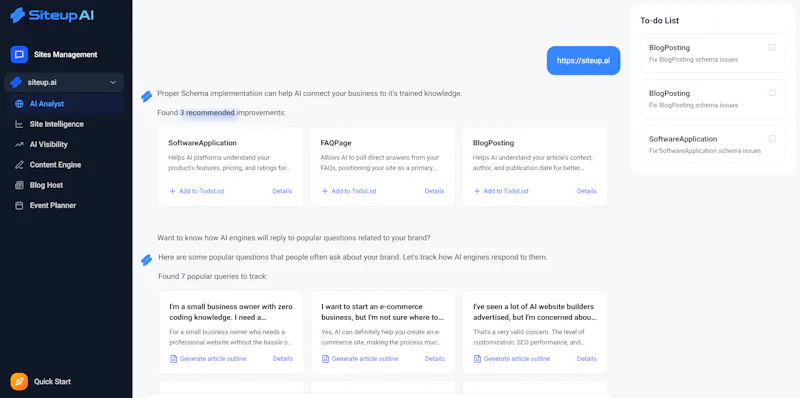
Task: Select the SoftwareApplication card title
Action: (203, 143)
